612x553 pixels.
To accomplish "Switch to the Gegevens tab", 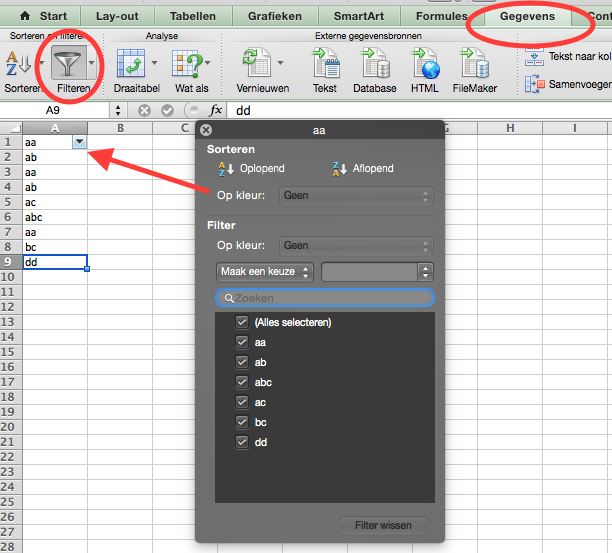I will 527,16.
